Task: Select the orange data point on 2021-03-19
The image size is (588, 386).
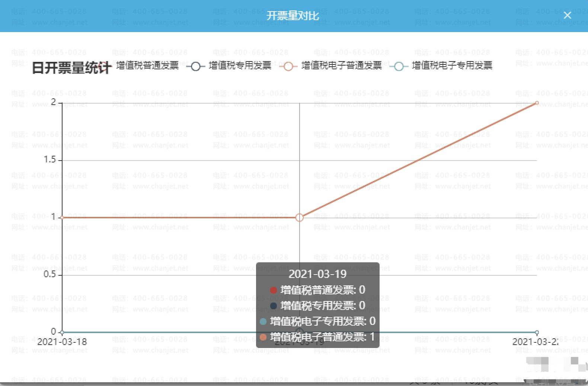Action: tap(300, 218)
